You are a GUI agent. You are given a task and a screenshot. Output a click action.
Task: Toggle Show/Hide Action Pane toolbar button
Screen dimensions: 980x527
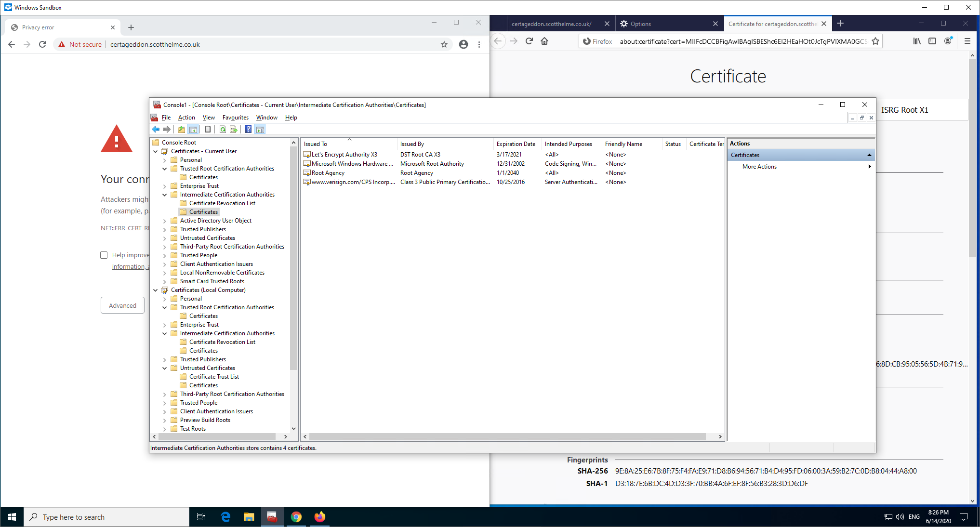pos(260,129)
